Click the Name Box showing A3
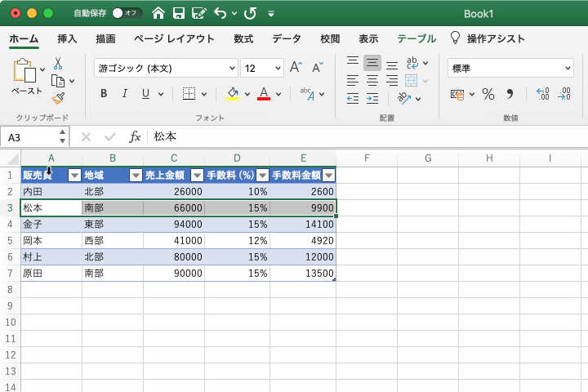The height and width of the screenshot is (392, 588). coord(29,138)
